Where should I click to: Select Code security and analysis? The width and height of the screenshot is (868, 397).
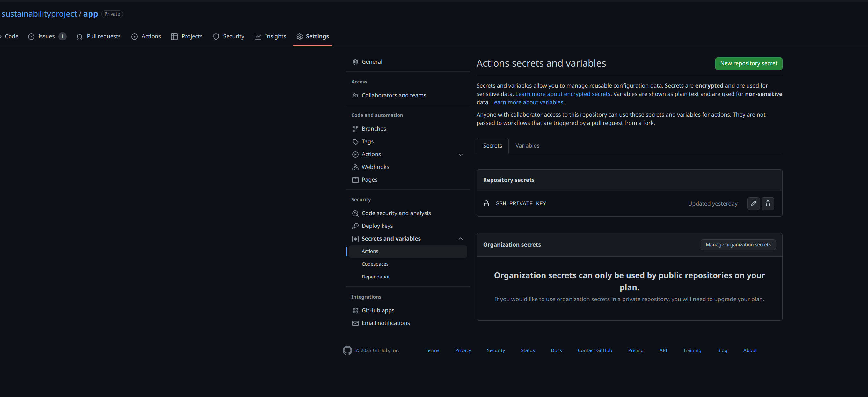(x=396, y=213)
